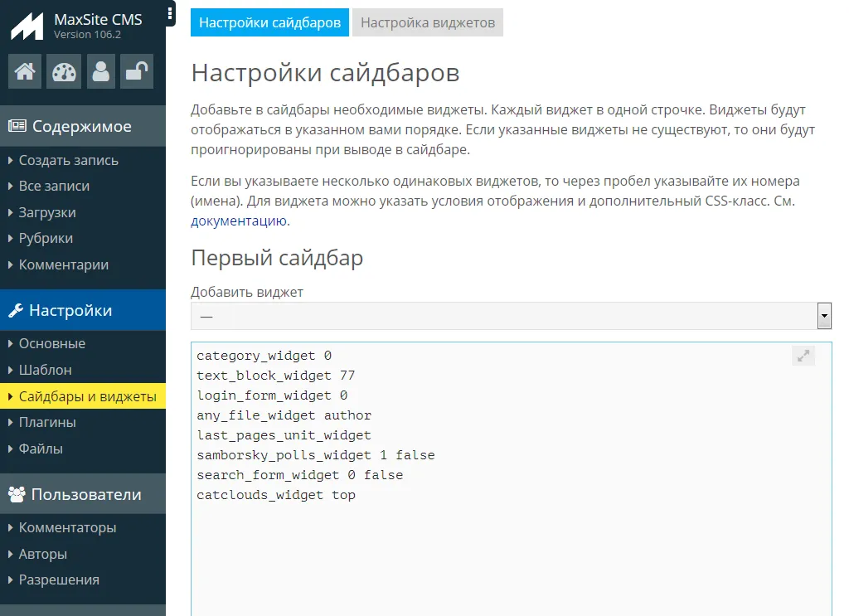
Task: Click inside the first sidebar widgets textarea
Action: point(511,547)
